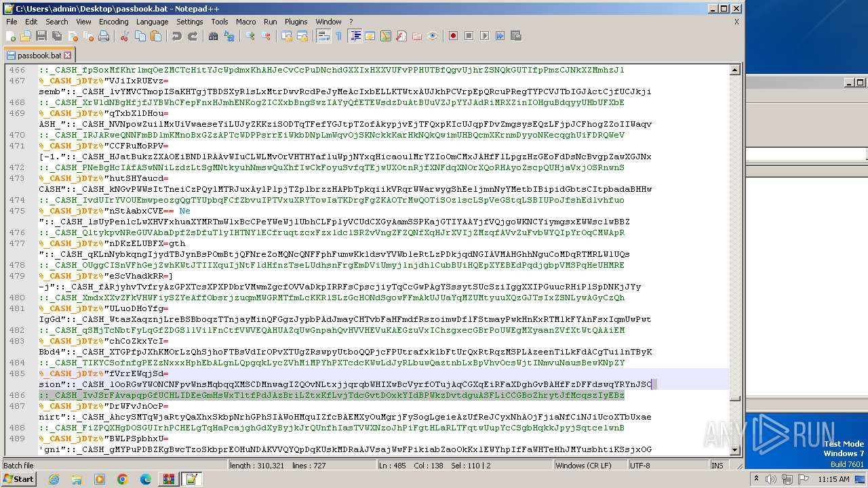Stop macro recording with square icon
Screen dimensions: 868x488
(469, 36)
